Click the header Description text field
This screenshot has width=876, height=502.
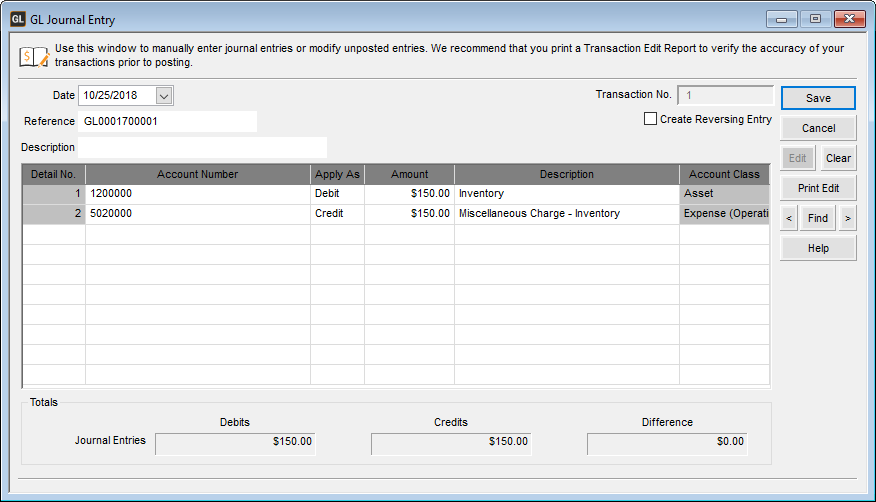[x=202, y=147]
